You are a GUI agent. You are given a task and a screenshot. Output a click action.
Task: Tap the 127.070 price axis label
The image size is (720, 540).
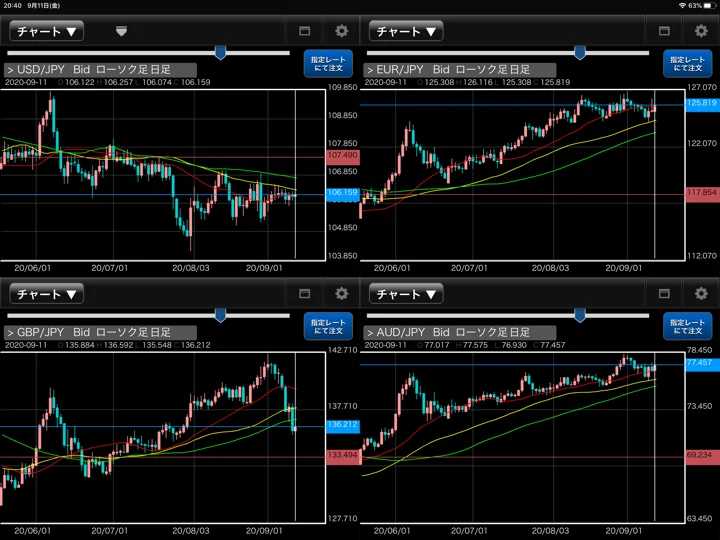(x=702, y=87)
